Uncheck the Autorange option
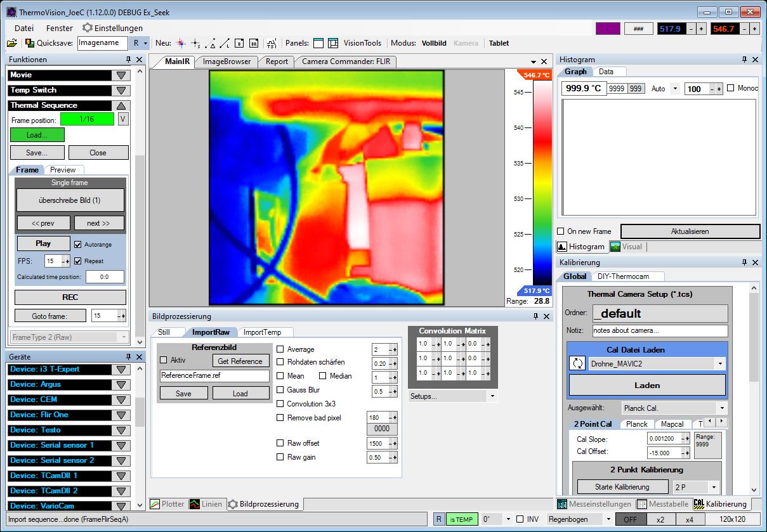 click(x=78, y=244)
